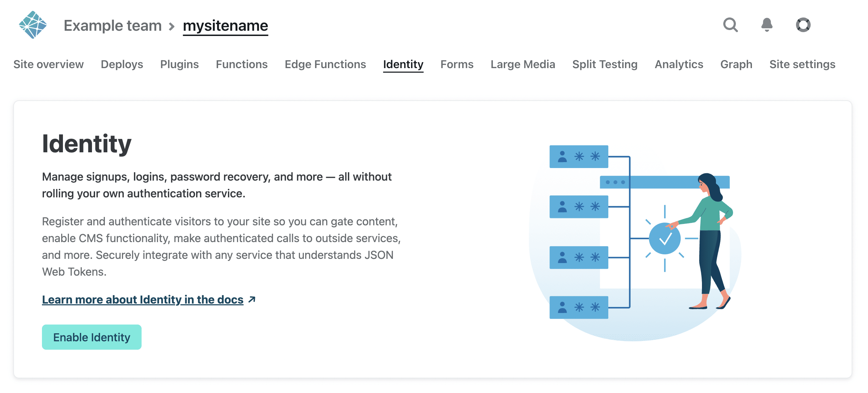Select the Functions tab
Viewport: 868px width, 393px height.
click(x=242, y=64)
